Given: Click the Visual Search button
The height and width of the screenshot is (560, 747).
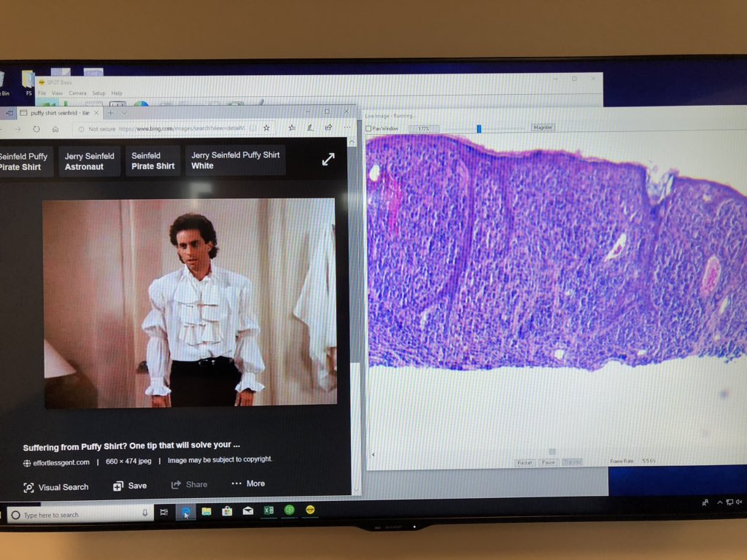Looking at the screenshot, I should 55,487.
